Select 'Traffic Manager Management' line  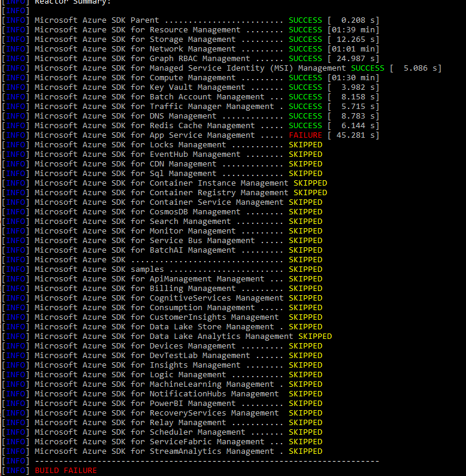coord(190,107)
